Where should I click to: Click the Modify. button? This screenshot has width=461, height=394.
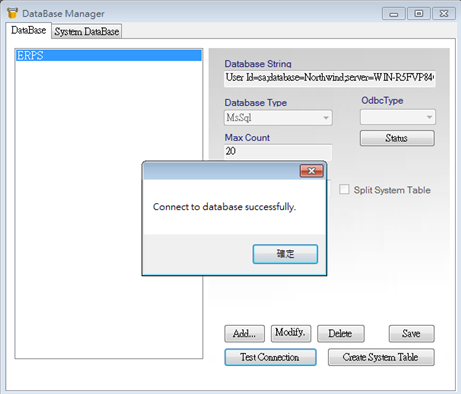pyautogui.click(x=291, y=334)
